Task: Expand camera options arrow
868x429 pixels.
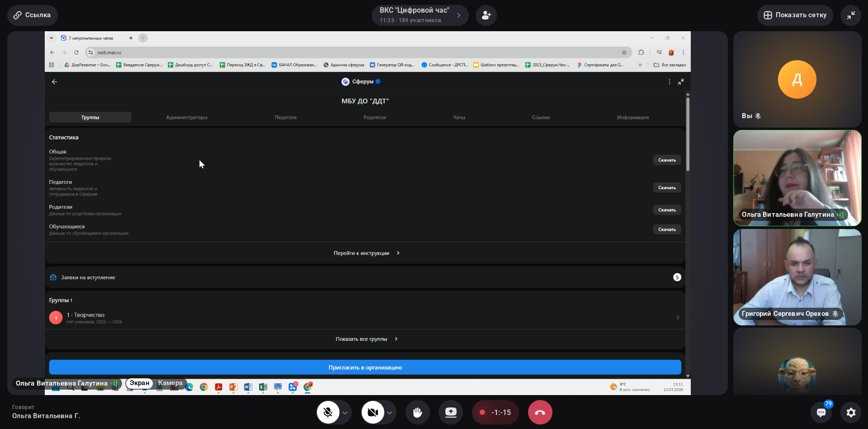Action: point(389,413)
